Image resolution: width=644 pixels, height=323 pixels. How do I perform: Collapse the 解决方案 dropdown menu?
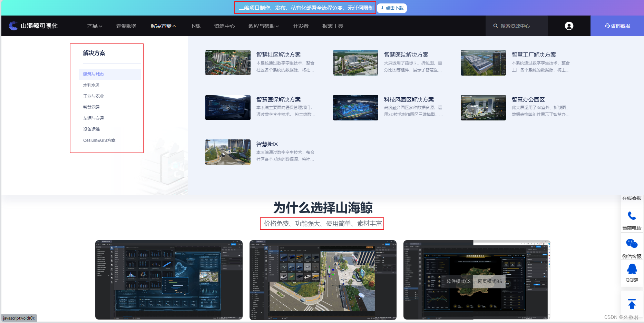163,26
